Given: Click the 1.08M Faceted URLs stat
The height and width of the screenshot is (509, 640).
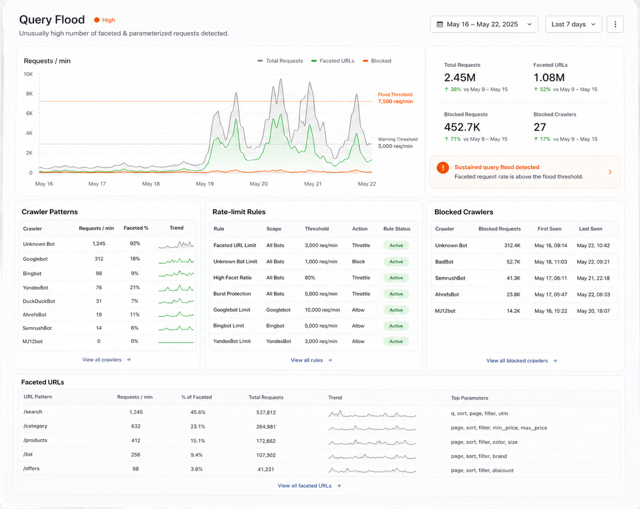Looking at the screenshot, I should [x=549, y=78].
